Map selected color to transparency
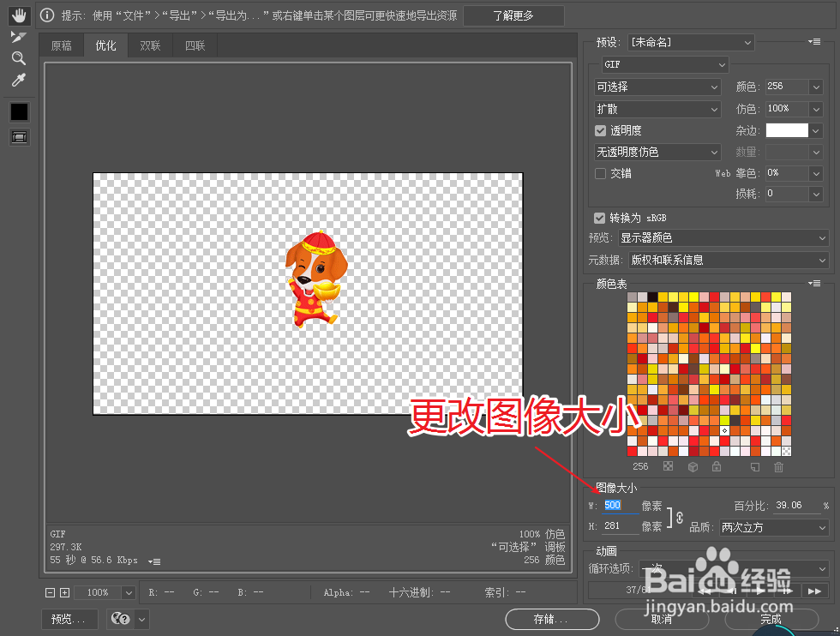 pos(668,466)
